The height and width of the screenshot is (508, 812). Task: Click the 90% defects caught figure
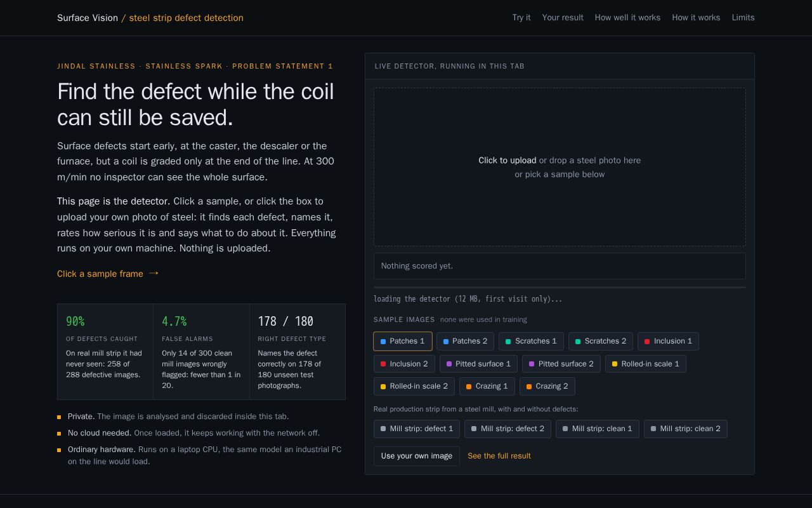pyautogui.click(x=75, y=321)
